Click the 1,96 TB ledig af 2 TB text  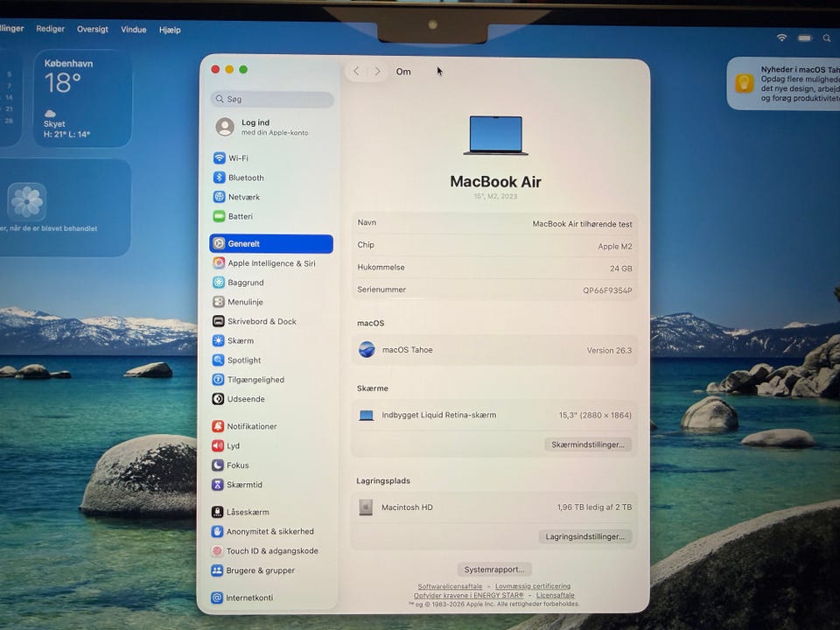[594, 507]
